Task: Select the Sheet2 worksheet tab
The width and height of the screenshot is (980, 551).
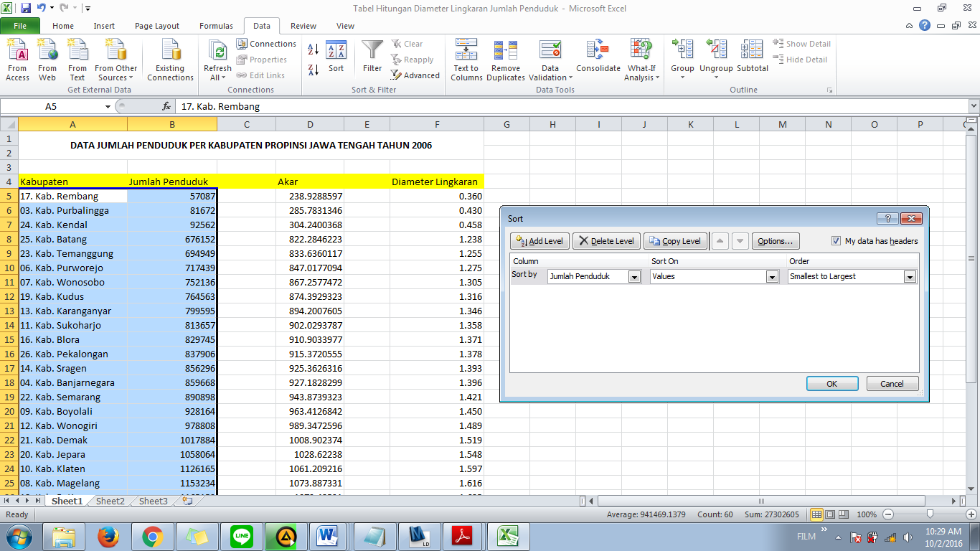Action: coord(110,501)
